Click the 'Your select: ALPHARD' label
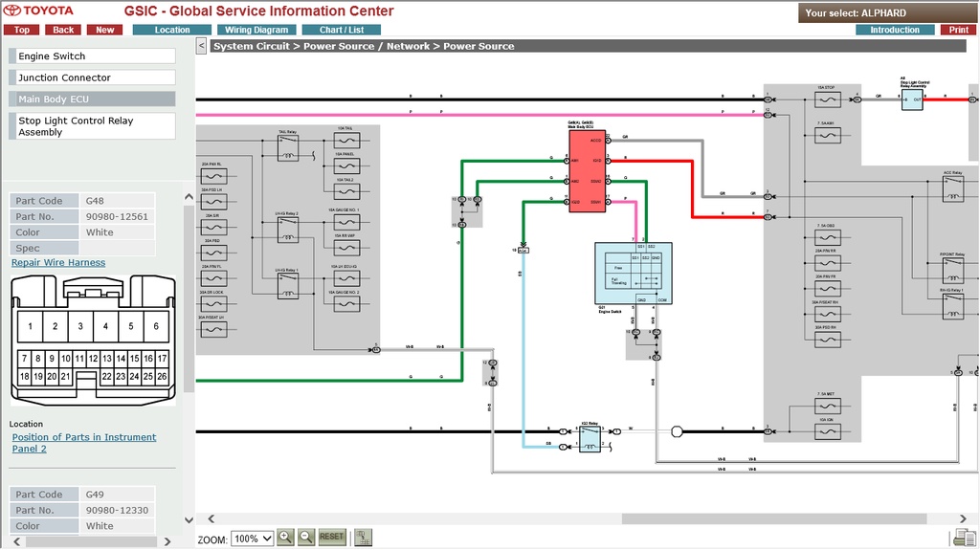Screen dimensions: 980x550 tap(855, 12)
